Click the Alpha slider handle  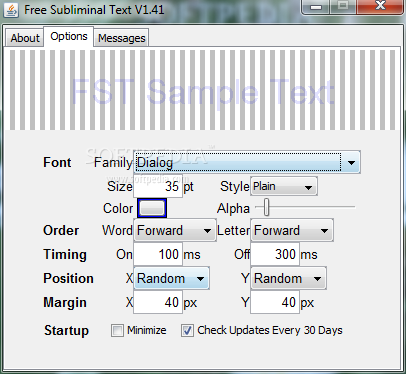(266, 207)
